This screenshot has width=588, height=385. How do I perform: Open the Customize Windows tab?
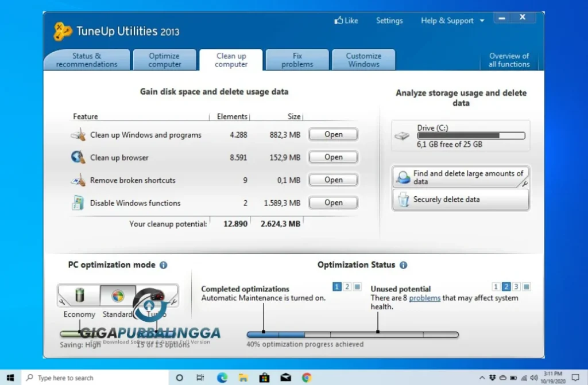coord(363,59)
